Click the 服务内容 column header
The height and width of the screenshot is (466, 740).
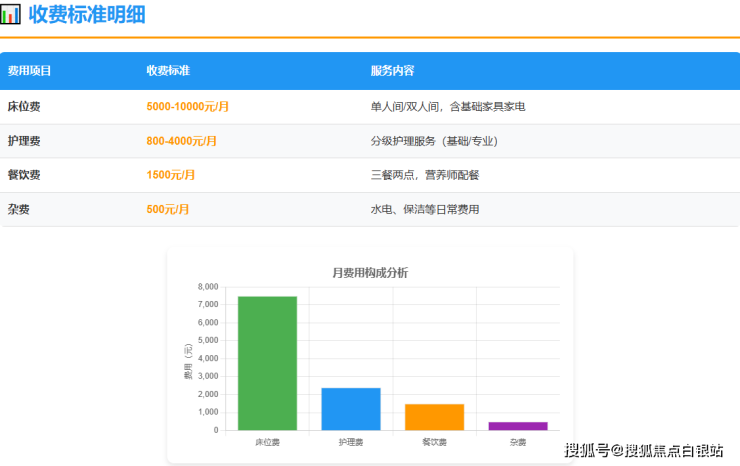(x=392, y=71)
